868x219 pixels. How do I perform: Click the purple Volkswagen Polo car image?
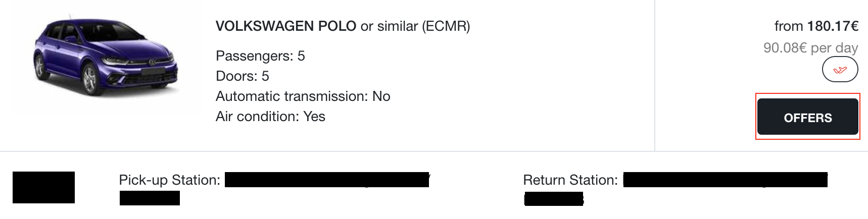pos(105,57)
